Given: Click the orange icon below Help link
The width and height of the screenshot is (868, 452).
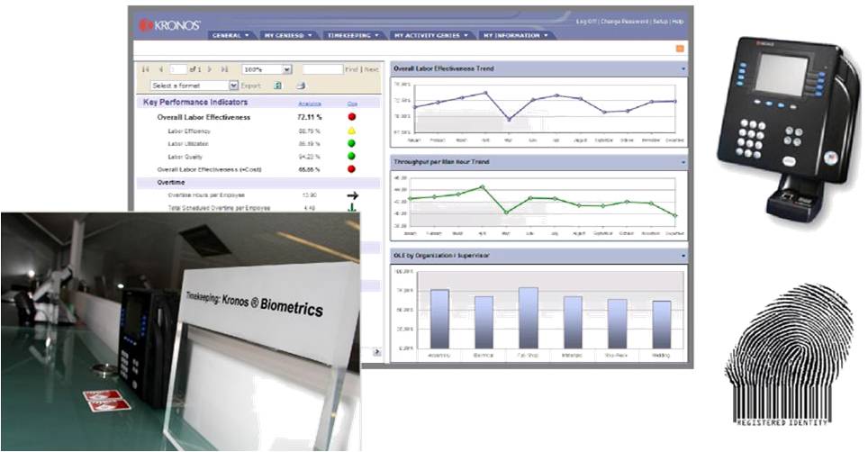Looking at the screenshot, I should 680,49.
